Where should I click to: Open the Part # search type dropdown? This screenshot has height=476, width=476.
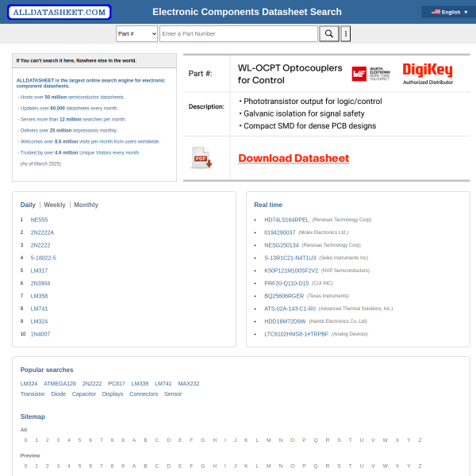tap(137, 33)
